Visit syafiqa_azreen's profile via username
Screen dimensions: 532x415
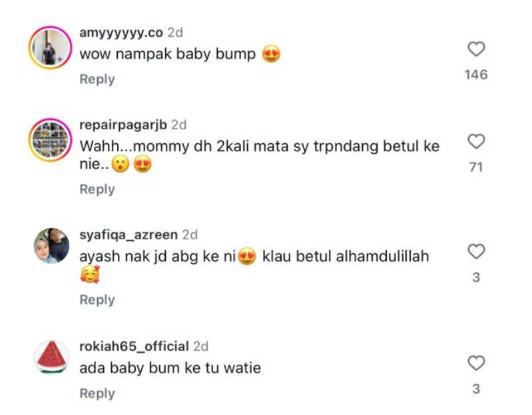coord(129,235)
